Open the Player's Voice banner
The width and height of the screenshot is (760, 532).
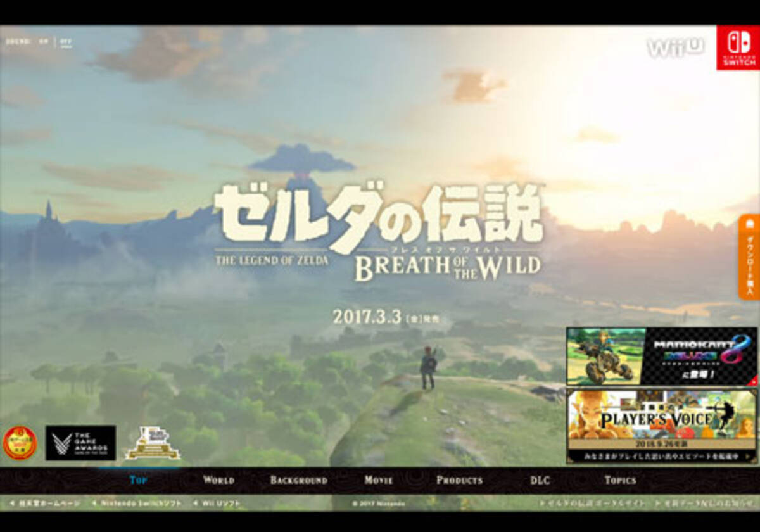pyautogui.click(x=662, y=426)
